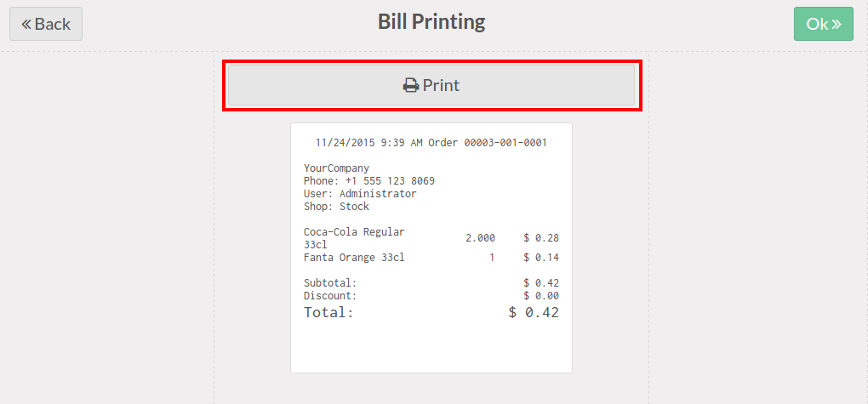The width and height of the screenshot is (868, 404).
Task: Select the Fanta Orange 33cl item
Action: pyautogui.click(x=354, y=258)
